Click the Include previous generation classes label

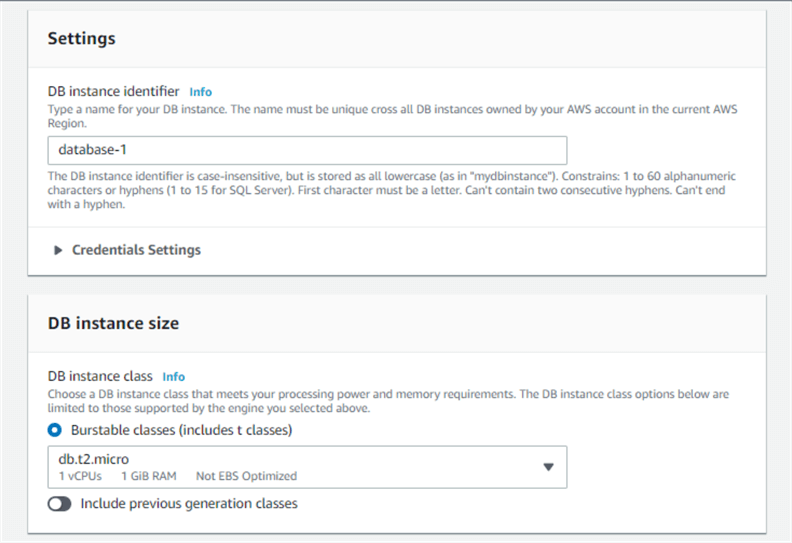(189, 504)
